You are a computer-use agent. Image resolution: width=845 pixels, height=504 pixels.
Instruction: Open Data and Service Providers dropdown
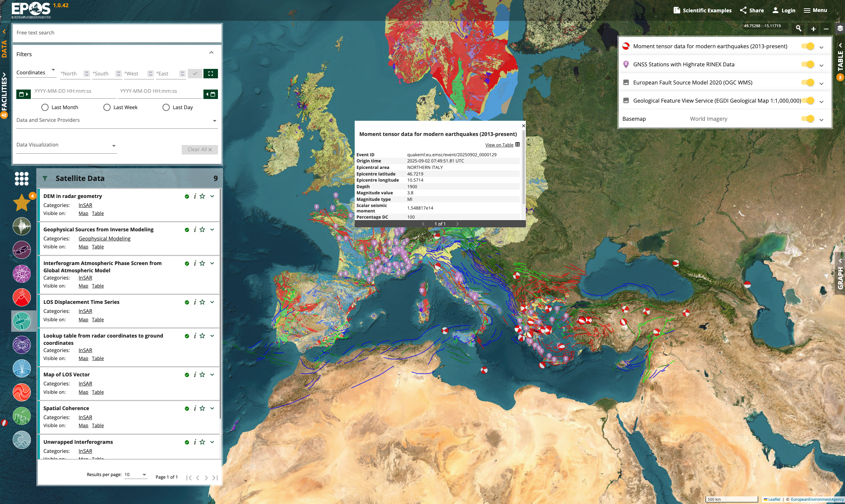[117, 120]
